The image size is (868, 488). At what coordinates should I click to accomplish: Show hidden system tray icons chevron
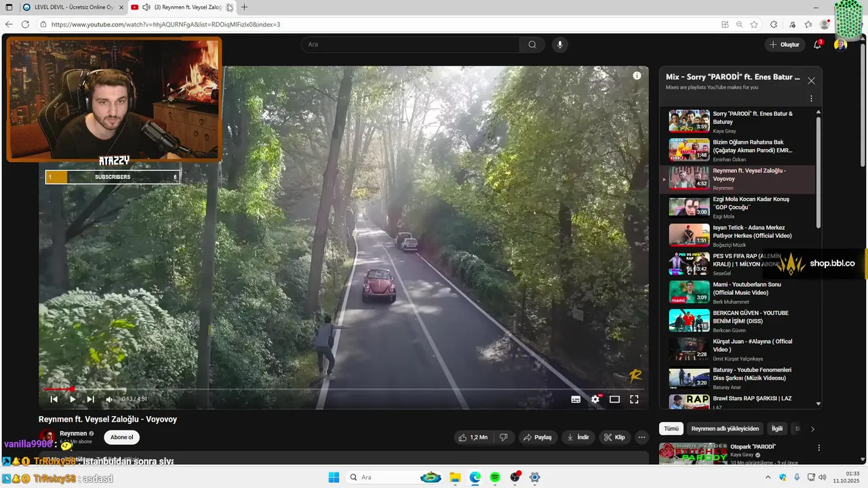point(768,477)
